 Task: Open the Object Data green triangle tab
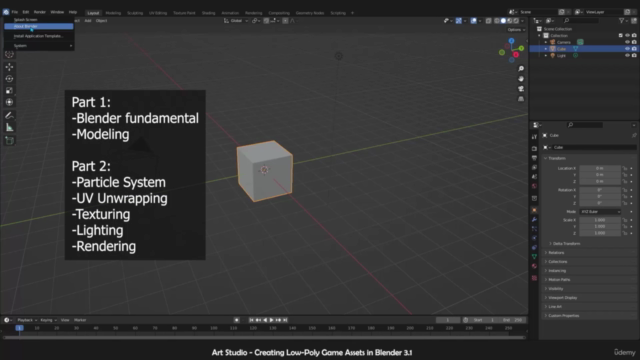(x=534, y=257)
